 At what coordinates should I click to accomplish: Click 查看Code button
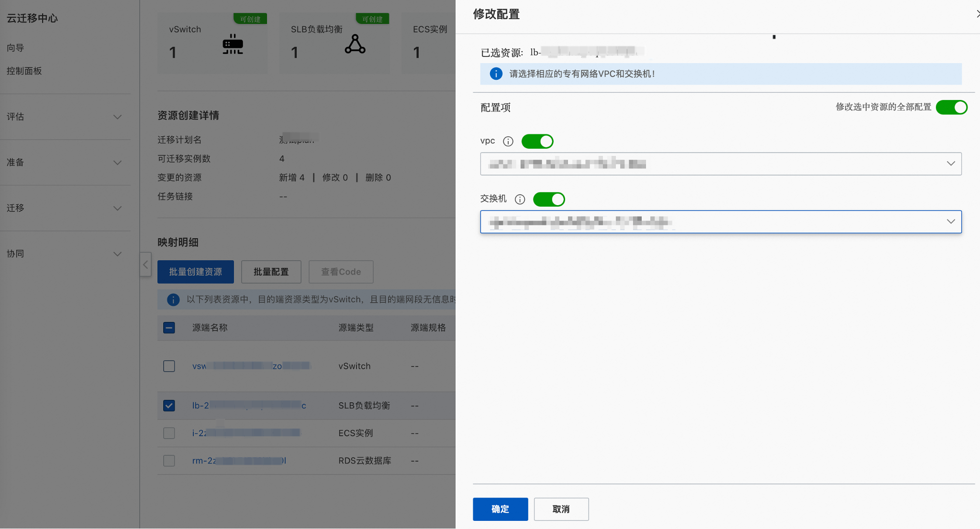coord(341,272)
